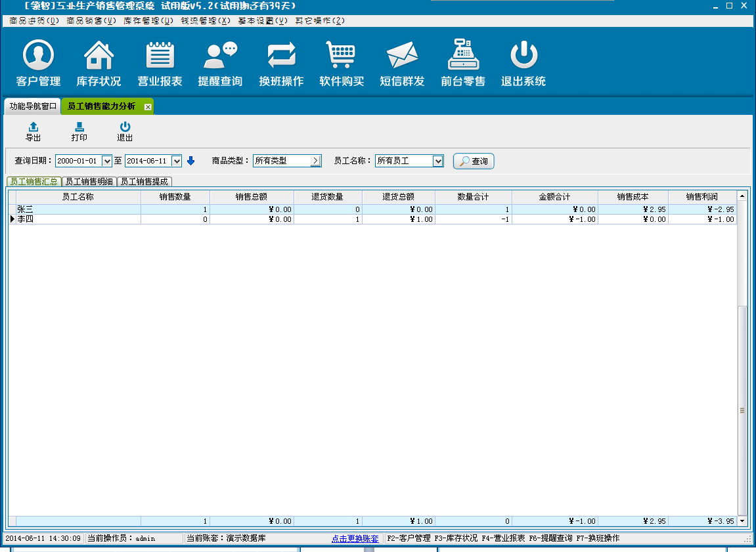756x552 pixels.
Task: Expand the end date dropdown 2014-06-11
Action: 176,161
